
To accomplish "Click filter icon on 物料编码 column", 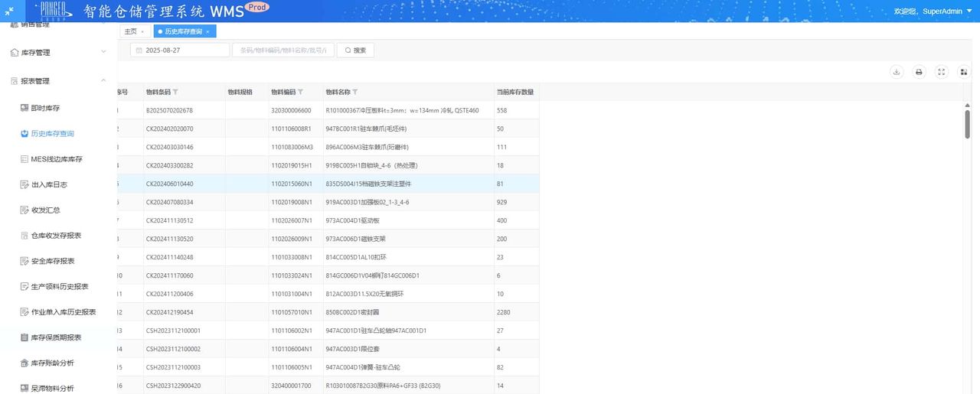I will click(x=300, y=92).
